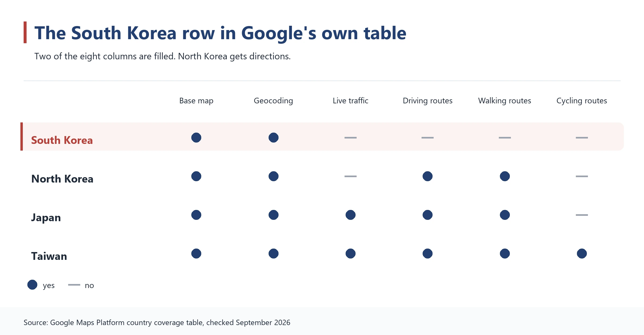Click South Korea's Walking routes no dash
The image size is (644, 335).
pyautogui.click(x=505, y=138)
